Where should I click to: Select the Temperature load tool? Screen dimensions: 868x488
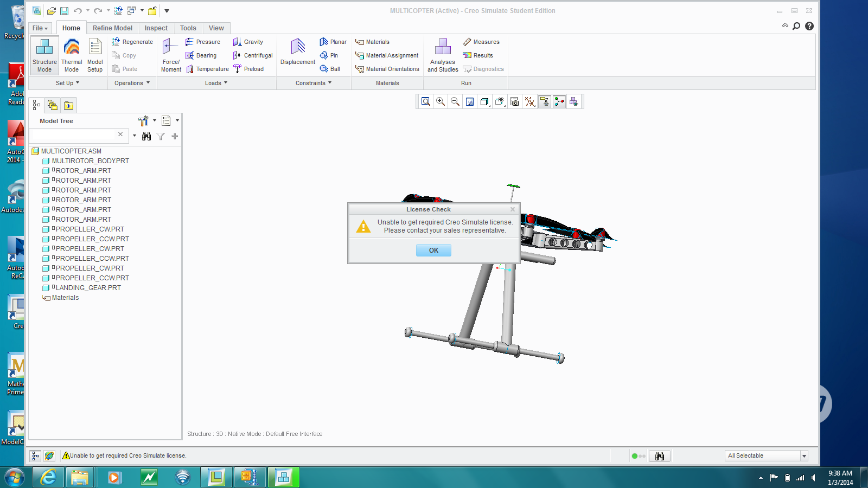[x=207, y=69]
